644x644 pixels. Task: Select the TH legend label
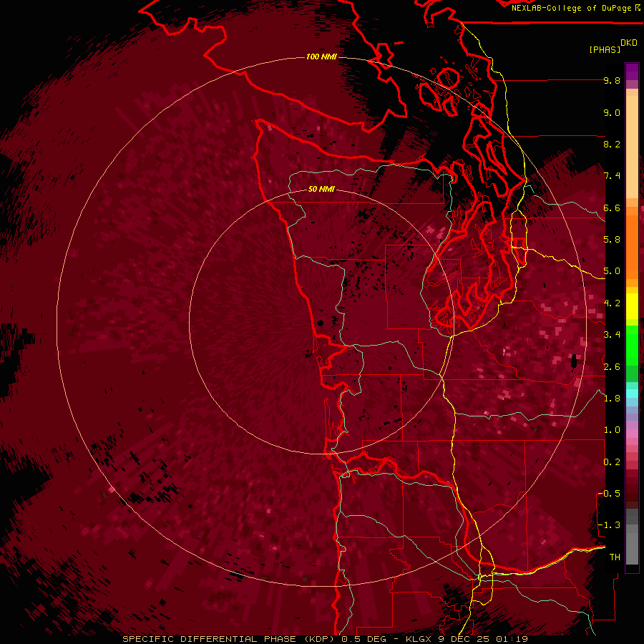click(615, 557)
